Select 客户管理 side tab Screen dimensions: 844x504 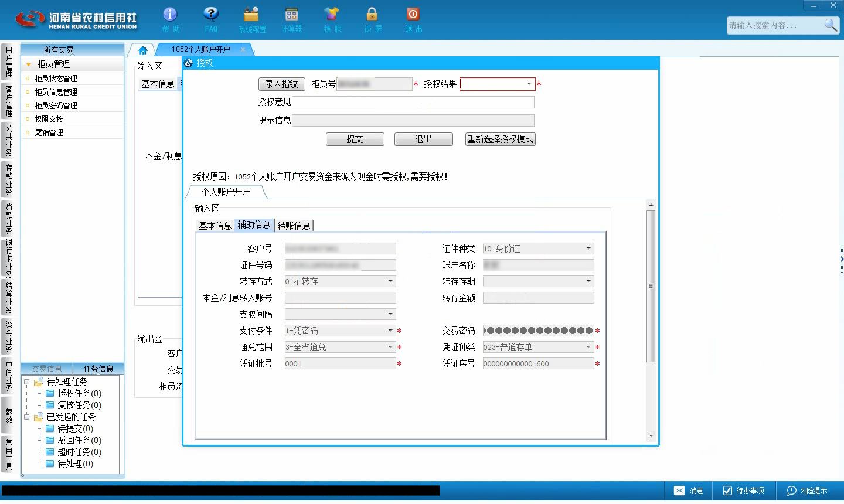click(9, 101)
